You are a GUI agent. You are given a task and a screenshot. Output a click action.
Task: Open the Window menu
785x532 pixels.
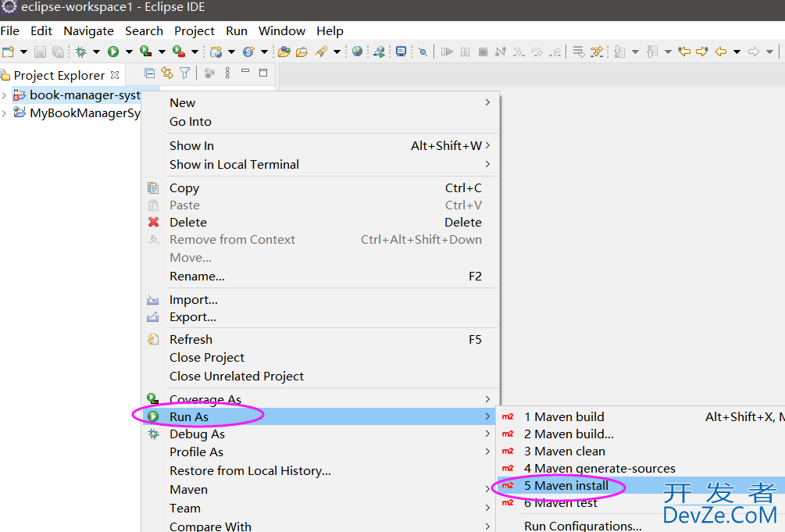[x=282, y=31]
